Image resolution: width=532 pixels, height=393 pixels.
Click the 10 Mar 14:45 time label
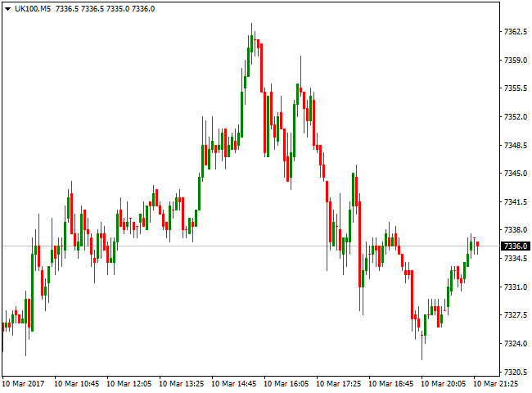click(234, 384)
